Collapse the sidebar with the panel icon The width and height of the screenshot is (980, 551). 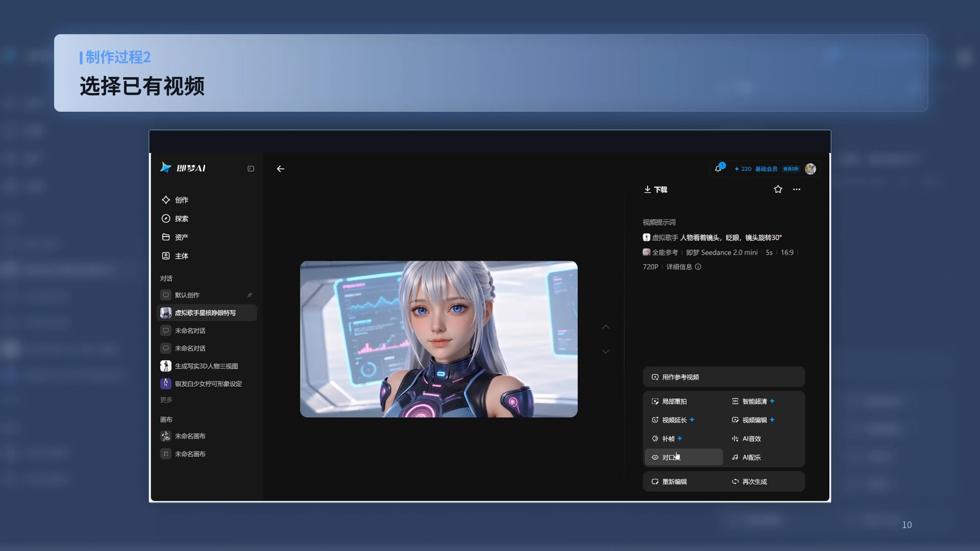pos(251,169)
